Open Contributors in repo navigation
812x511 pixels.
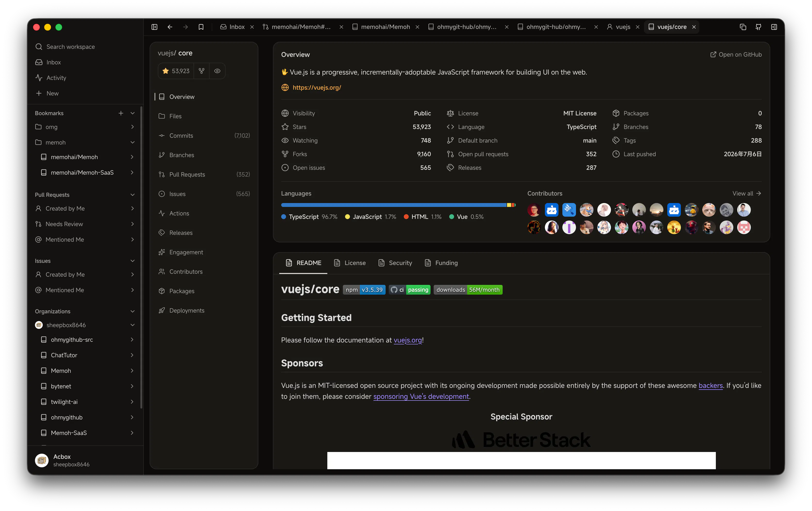click(204, 272)
